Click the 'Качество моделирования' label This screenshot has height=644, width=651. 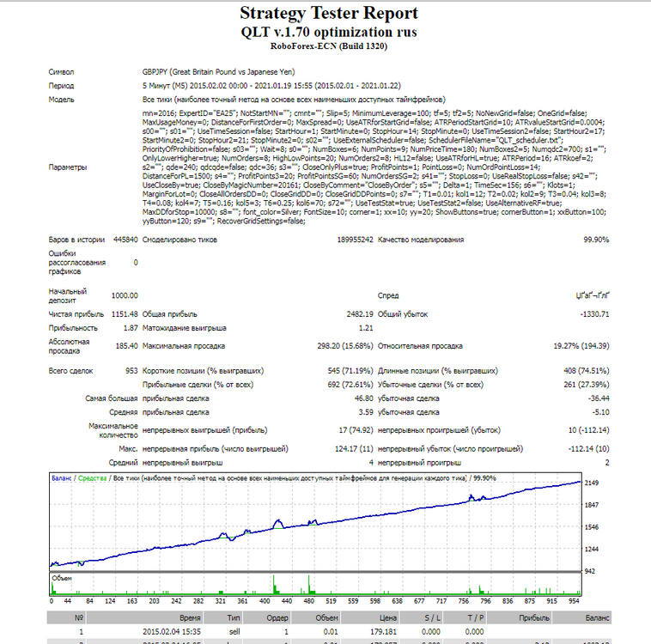click(421, 240)
